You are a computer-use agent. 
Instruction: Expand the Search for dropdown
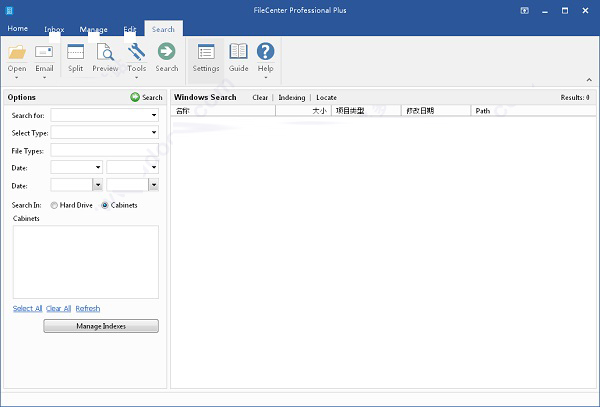coord(154,115)
